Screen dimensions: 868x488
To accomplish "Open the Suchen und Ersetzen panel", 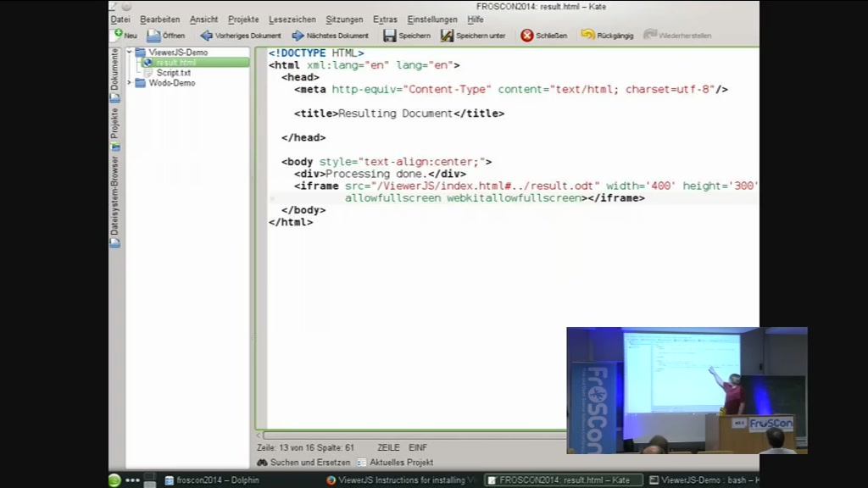I will 303,462.
